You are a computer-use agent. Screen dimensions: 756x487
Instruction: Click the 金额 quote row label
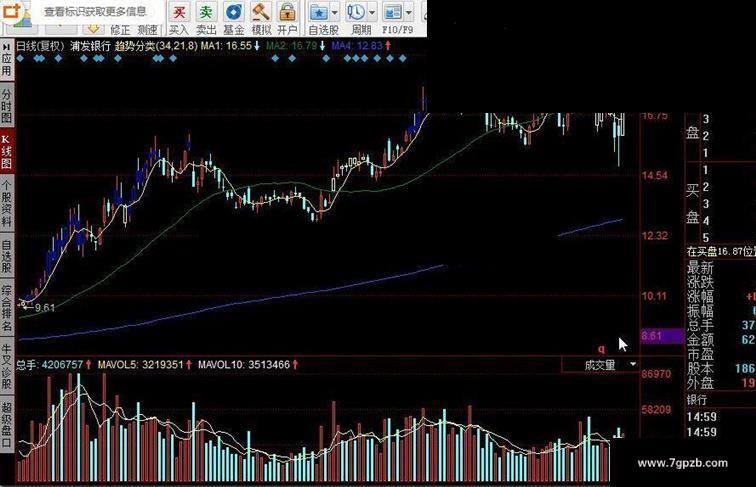click(x=700, y=339)
